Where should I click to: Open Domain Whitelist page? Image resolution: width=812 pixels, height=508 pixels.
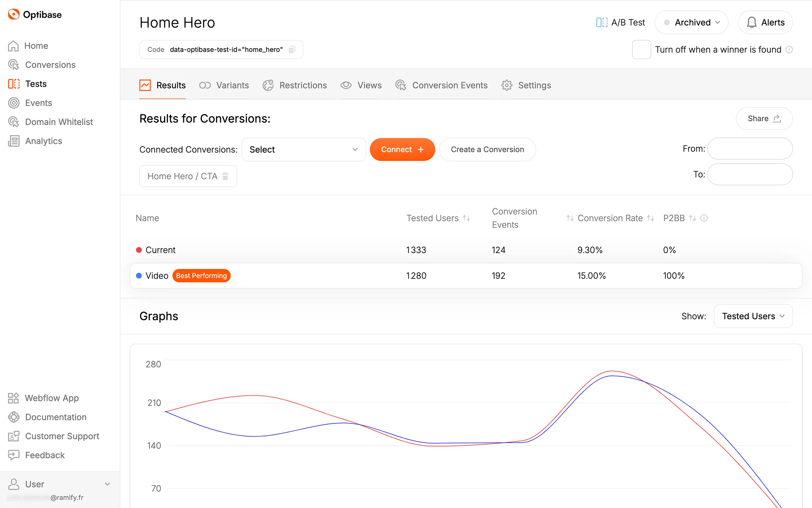[51, 122]
